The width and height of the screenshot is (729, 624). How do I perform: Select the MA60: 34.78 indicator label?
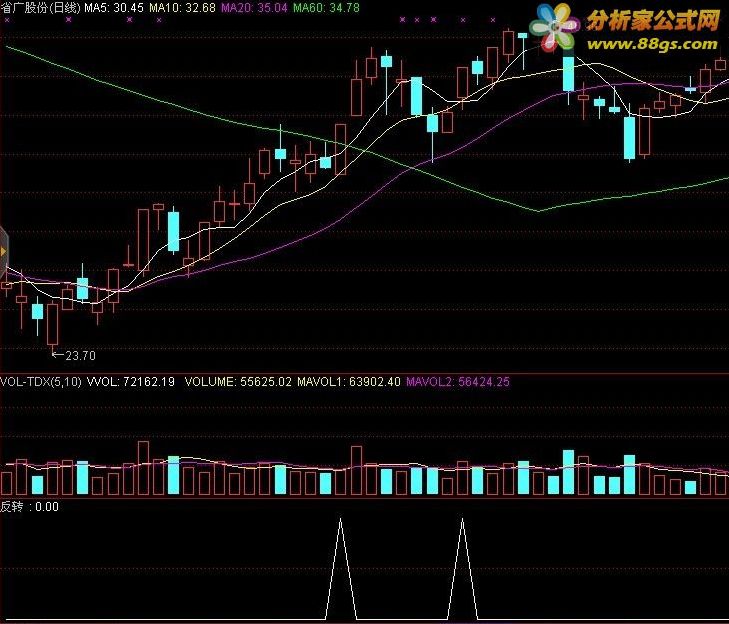click(326, 7)
